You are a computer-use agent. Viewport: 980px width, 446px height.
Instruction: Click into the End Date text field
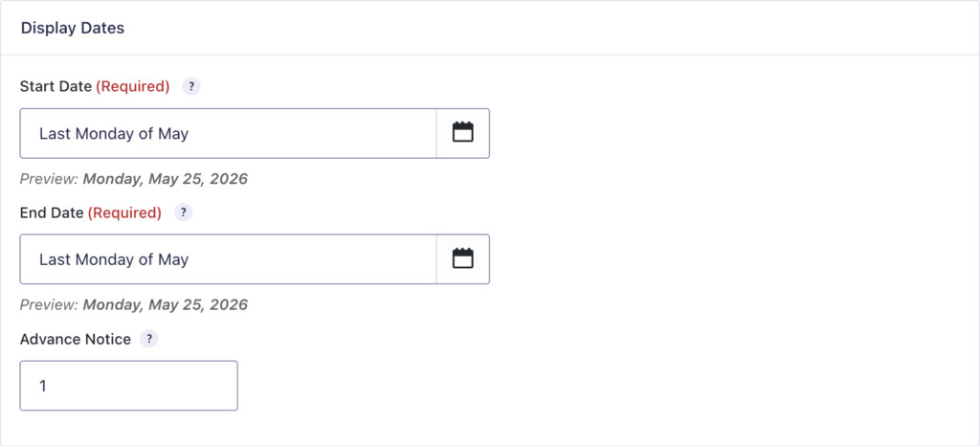pos(287,259)
